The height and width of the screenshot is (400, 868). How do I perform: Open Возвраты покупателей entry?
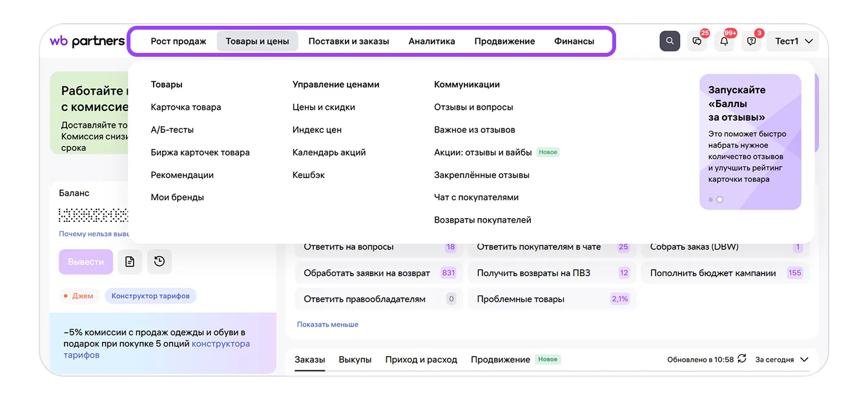point(482,220)
